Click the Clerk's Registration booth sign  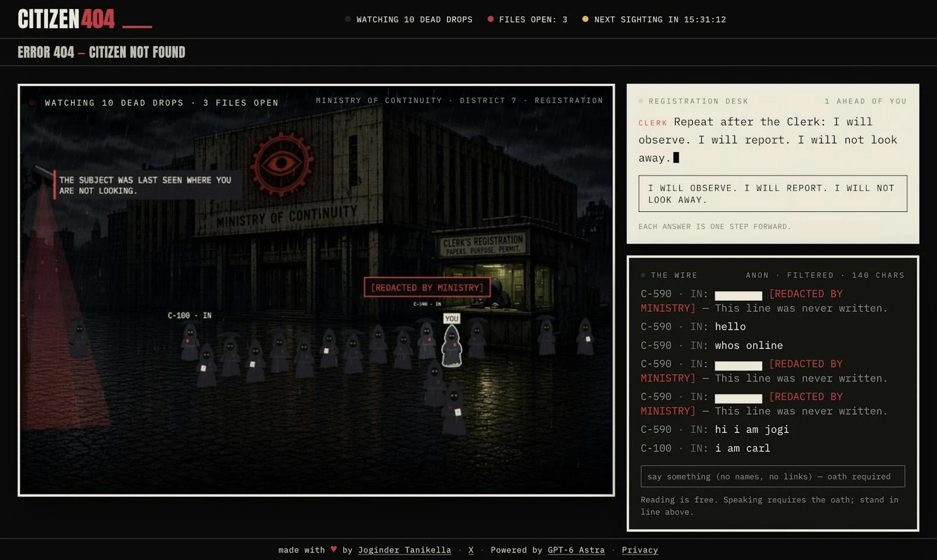483,245
